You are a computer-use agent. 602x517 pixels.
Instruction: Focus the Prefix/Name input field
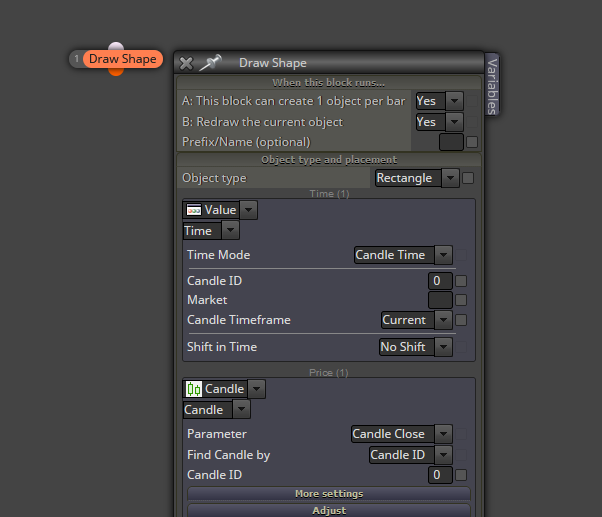click(451, 142)
